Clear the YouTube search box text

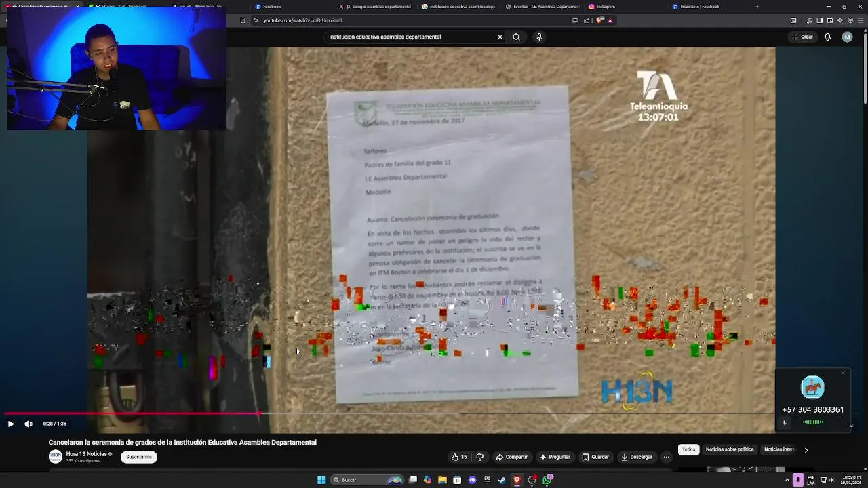500,37
